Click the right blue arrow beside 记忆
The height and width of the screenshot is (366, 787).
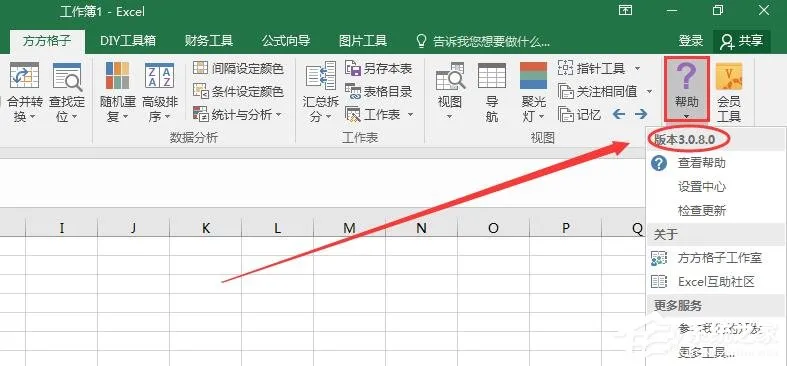[640, 114]
